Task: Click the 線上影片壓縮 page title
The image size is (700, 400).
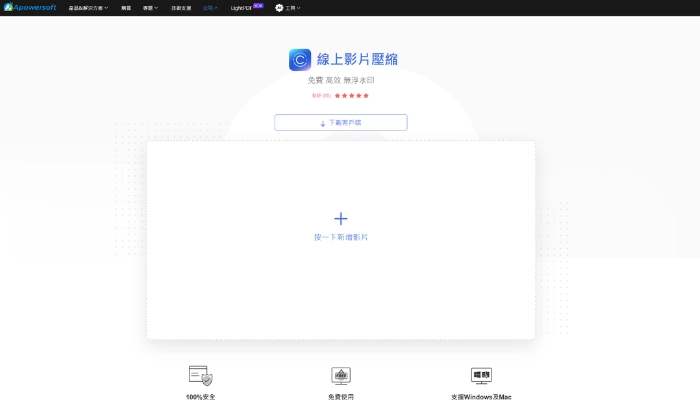Action: pos(357,59)
